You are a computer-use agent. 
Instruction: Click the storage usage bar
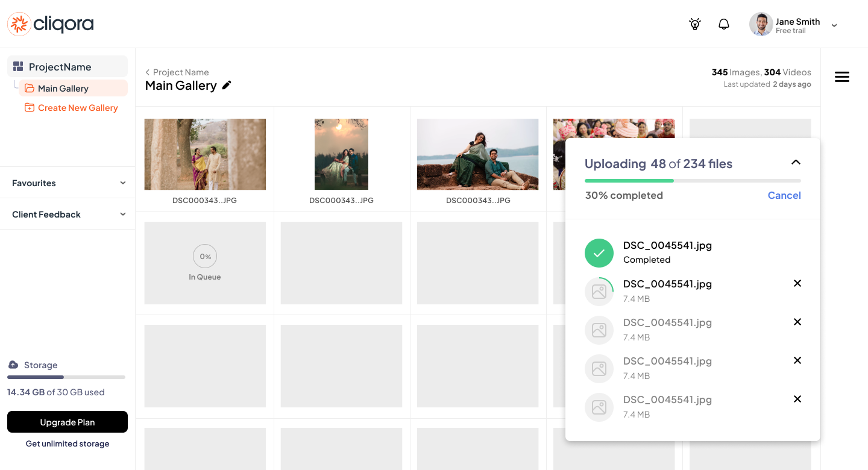pos(66,377)
